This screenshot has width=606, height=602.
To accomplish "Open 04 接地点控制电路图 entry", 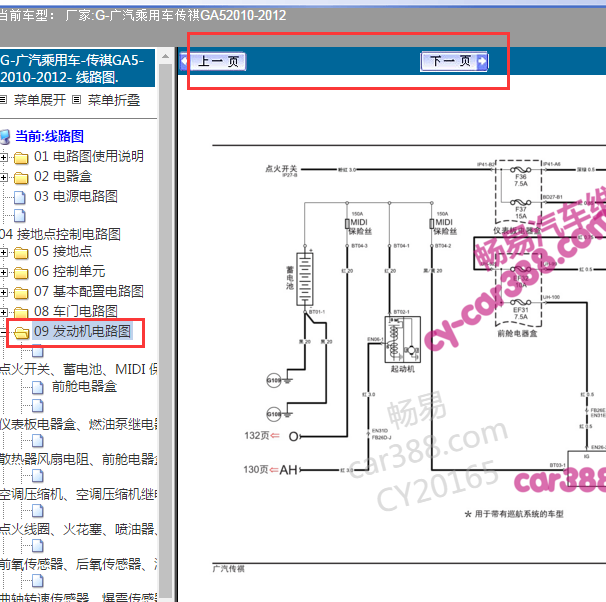I will (x=60, y=234).
